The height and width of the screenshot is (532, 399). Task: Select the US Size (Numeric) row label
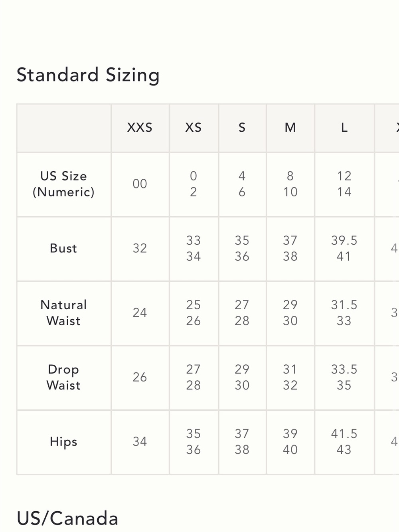[64, 184]
